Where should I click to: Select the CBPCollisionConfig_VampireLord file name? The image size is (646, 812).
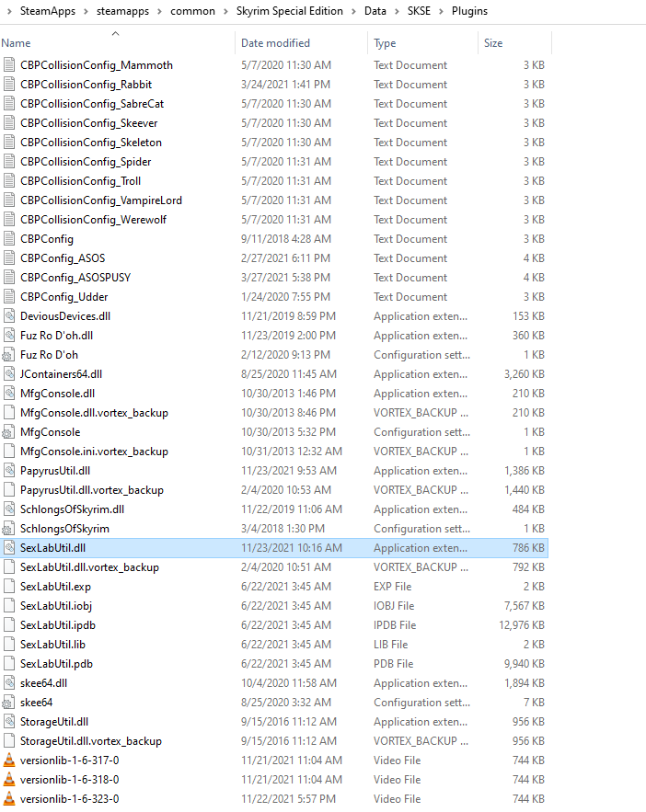point(101,200)
